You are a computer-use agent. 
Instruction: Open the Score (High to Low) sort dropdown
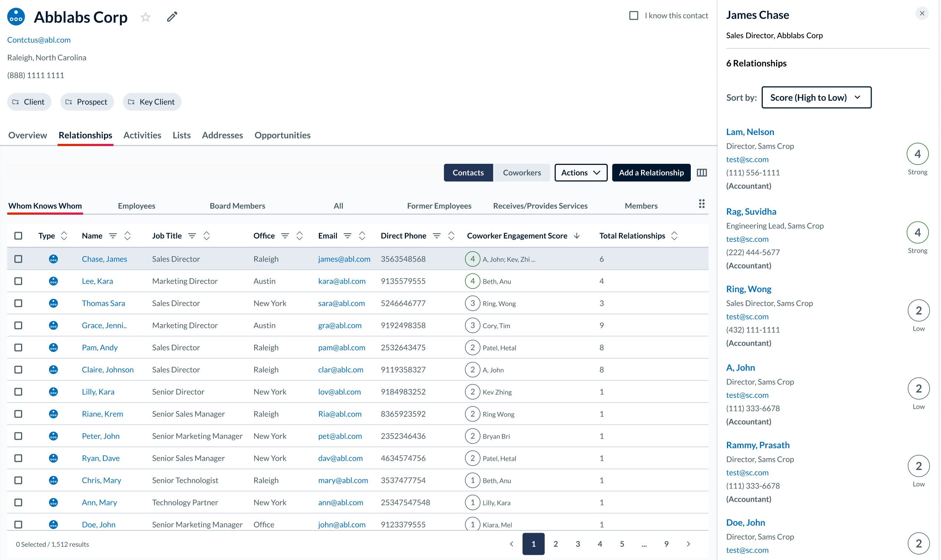(x=816, y=97)
